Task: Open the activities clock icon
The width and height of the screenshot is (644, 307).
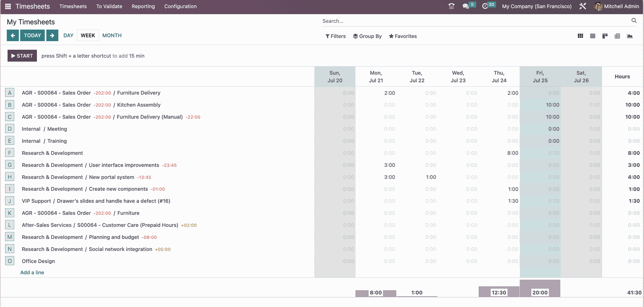Action: (485, 6)
